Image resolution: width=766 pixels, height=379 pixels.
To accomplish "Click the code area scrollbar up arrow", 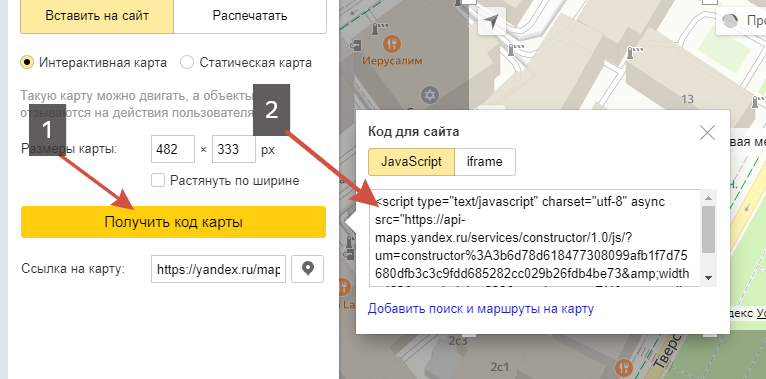I will coord(709,198).
